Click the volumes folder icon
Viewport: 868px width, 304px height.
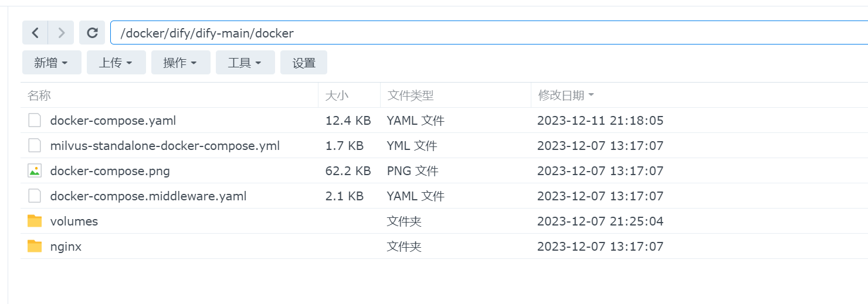pyautogui.click(x=35, y=221)
